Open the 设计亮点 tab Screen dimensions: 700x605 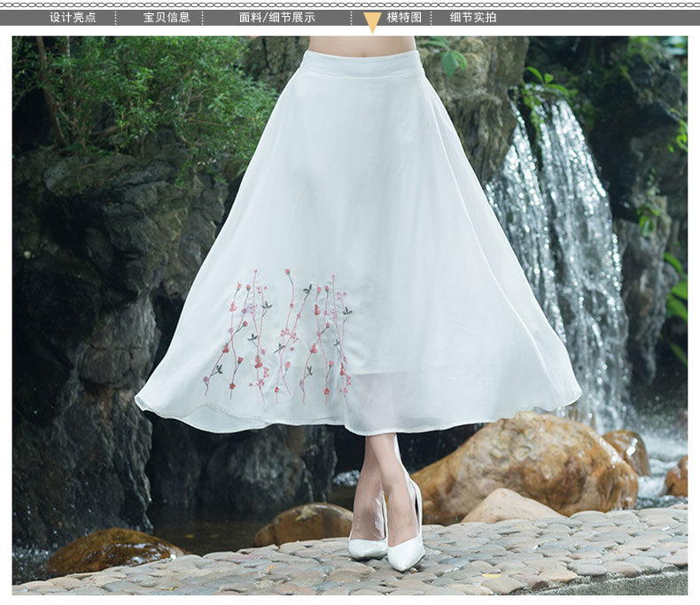pyautogui.click(x=73, y=17)
